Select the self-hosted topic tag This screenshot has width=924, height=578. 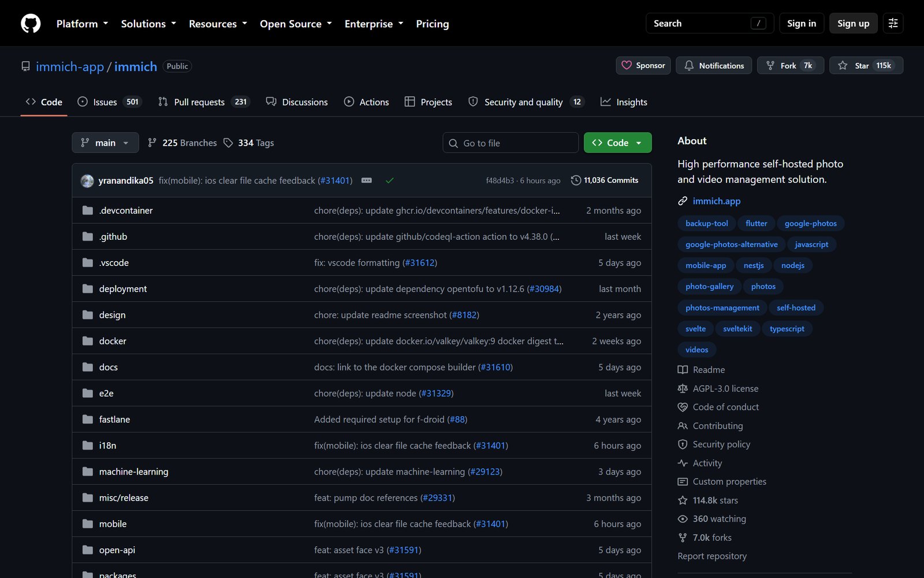(x=796, y=307)
